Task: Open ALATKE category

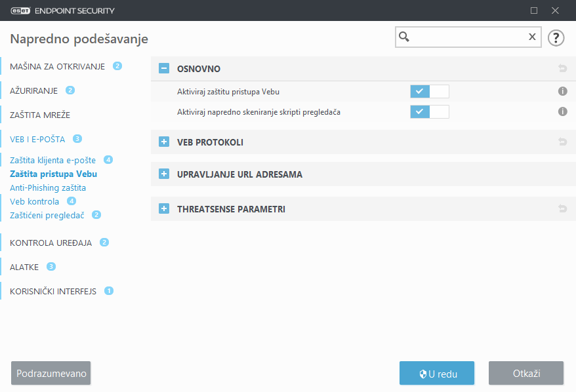Action: [24, 267]
